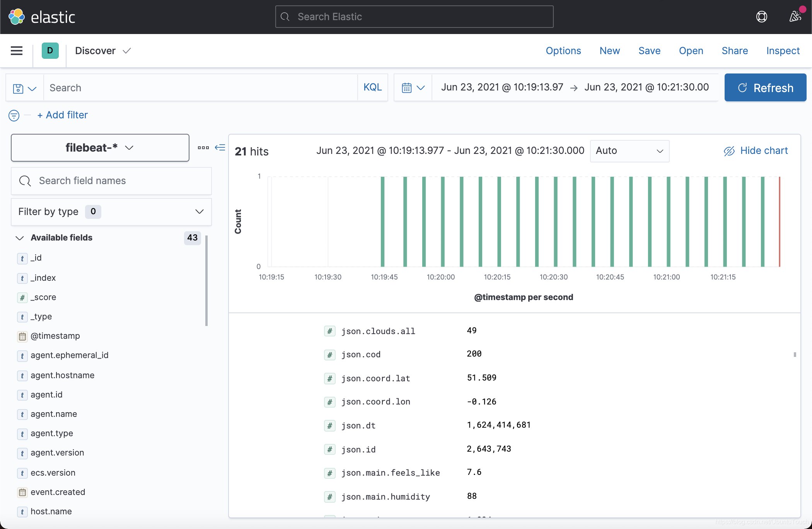Click into the Search field names input

click(111, 181)
